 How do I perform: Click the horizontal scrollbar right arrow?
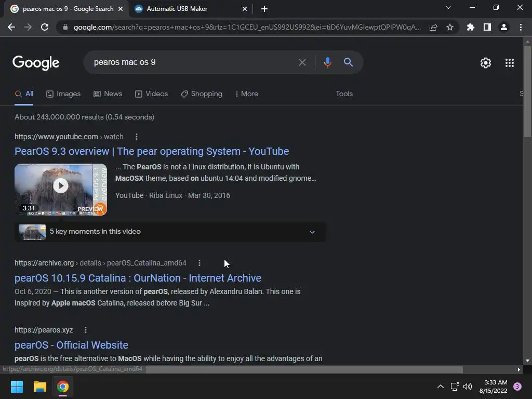coord(519,369)
